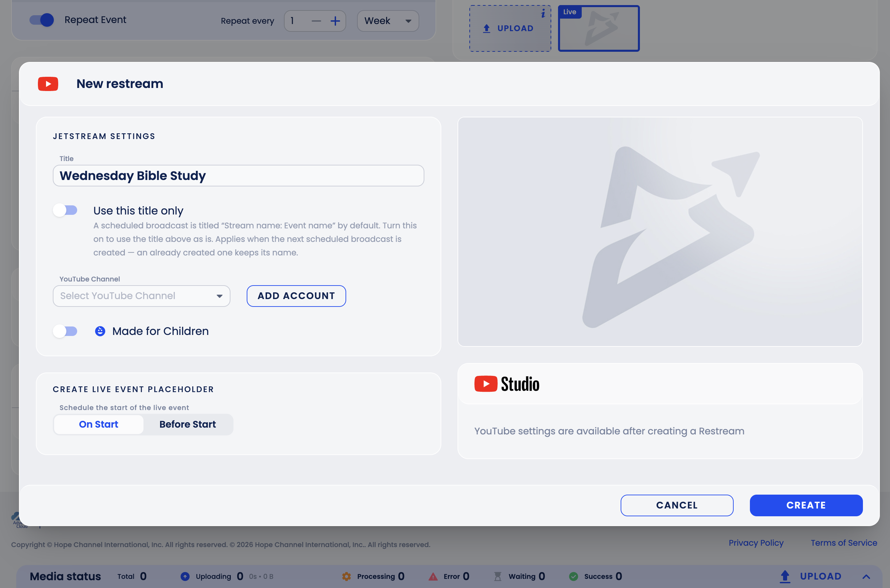Click the Total count in Media status
890x588 pixels.
click(x=143, y=576)
